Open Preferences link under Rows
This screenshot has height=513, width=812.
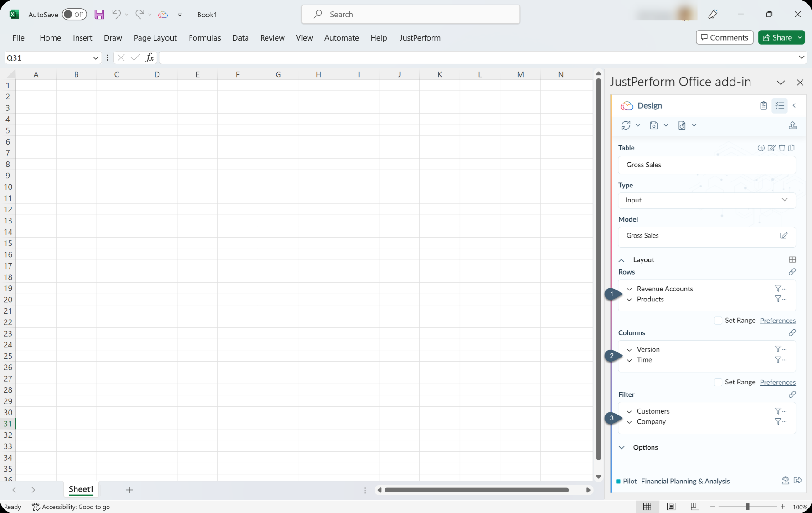(x=777, y=321)
